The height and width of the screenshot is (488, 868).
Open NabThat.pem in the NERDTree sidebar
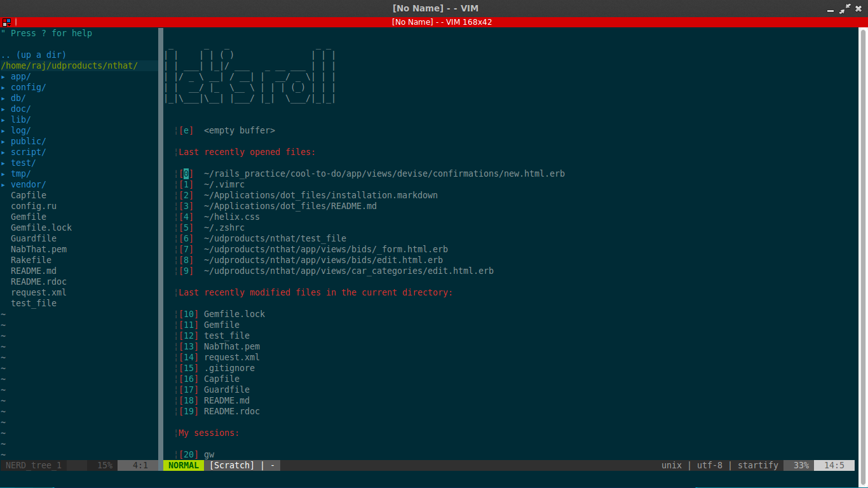pos(39,250)
